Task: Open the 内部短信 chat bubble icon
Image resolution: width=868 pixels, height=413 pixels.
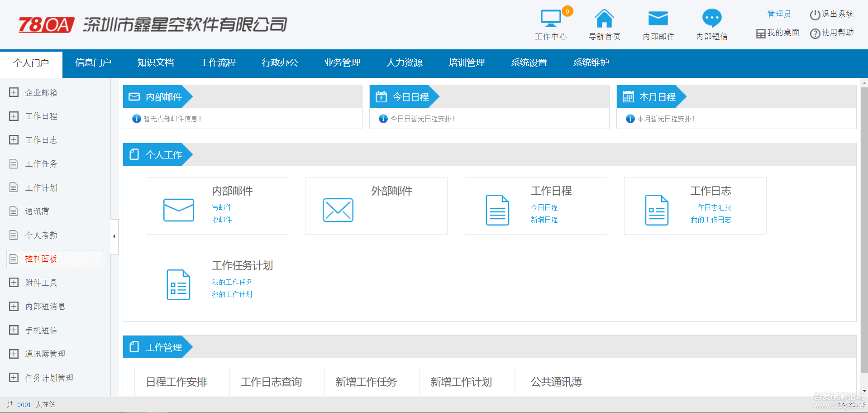Action: click(711, 19)
